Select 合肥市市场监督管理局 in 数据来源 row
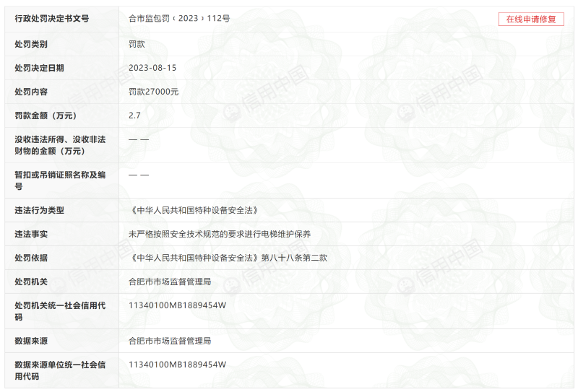The width and height of the screenshot is (578, 392). (170, 341)
